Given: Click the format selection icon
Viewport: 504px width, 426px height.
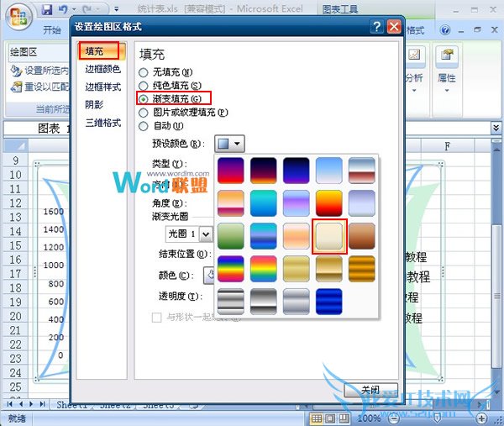Looking at the screenshot, I should pos(16,71).
